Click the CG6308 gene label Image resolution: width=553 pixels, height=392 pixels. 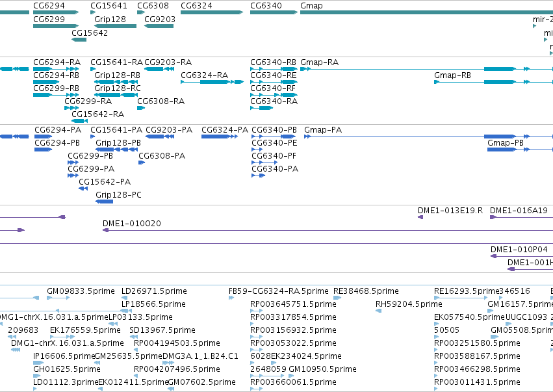153,6
